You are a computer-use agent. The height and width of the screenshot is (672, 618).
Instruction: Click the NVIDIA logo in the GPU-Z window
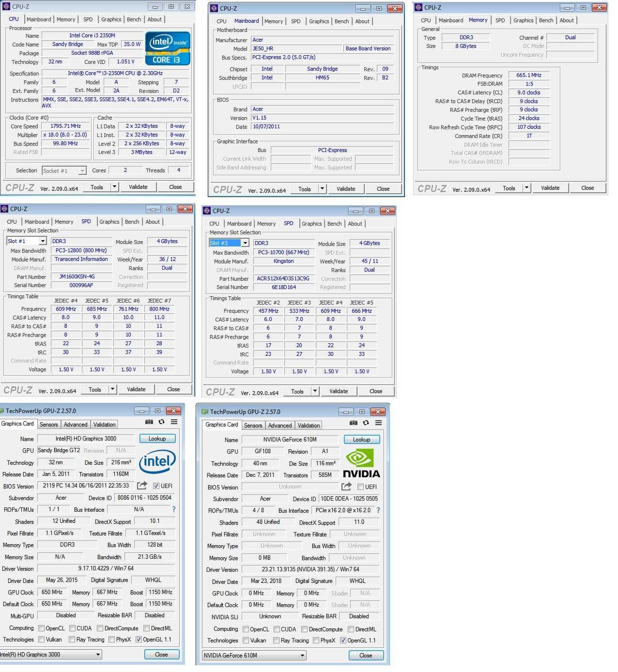click(x=361, y=463)
